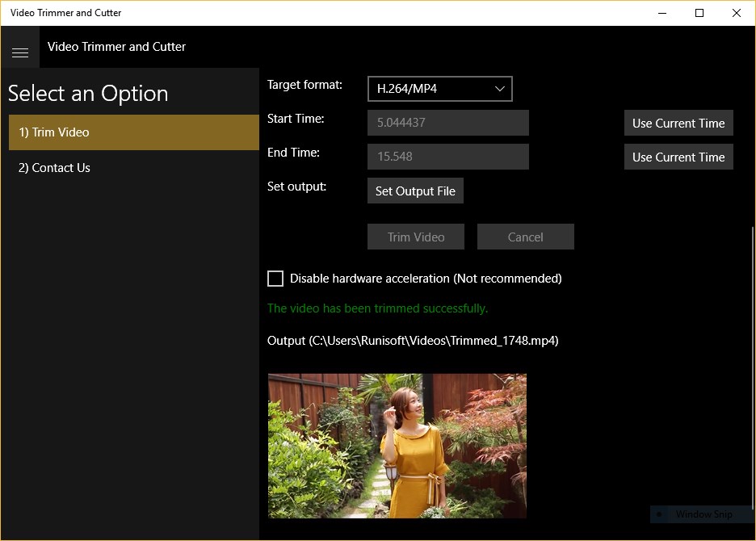756x541 pixels.
Task: Close the Video Trimmer and Cutter window
Action: point(737,13)
